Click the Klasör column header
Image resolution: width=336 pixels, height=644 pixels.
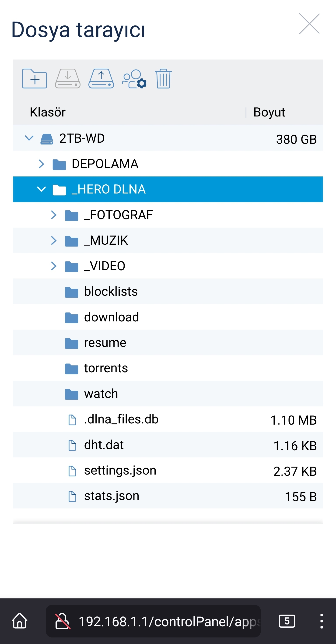[x=48, y=112]
